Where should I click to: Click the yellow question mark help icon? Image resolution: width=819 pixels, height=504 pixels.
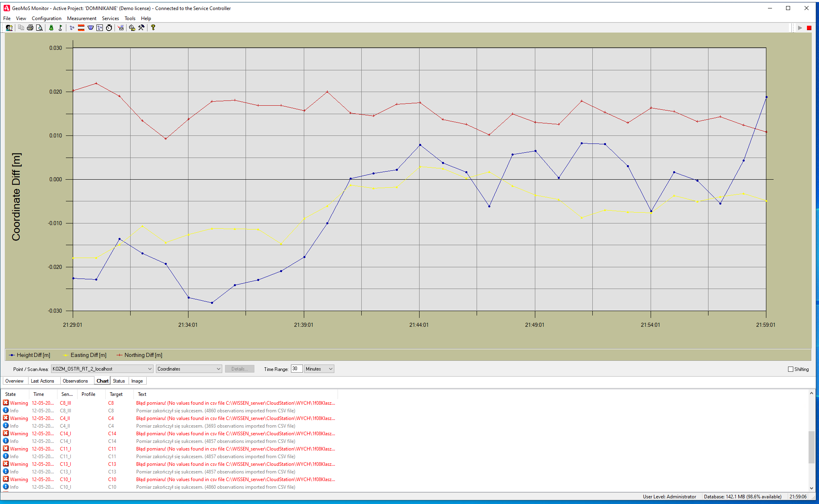(x=153, y=28)
